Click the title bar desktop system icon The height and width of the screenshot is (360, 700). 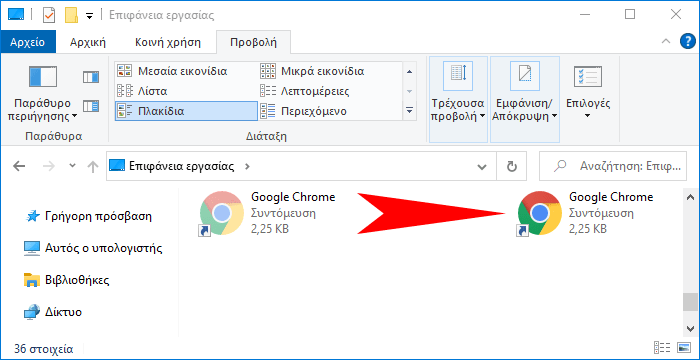pos(16,15)
